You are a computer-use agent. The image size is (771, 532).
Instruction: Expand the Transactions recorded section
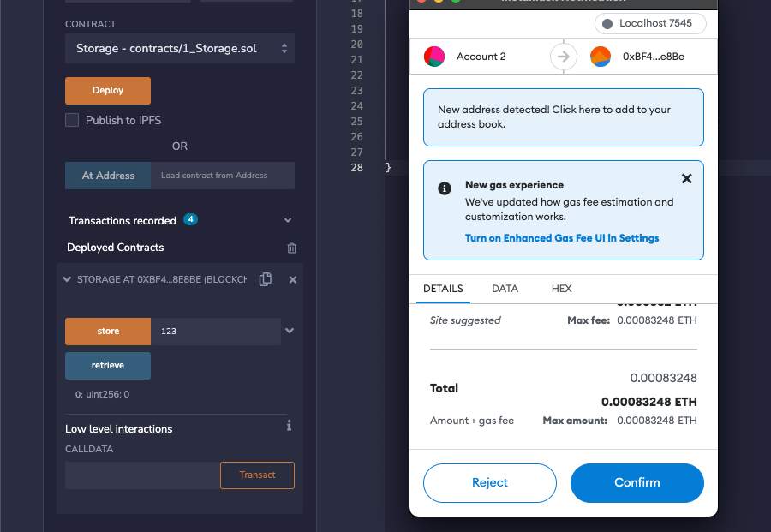[288, 220]
